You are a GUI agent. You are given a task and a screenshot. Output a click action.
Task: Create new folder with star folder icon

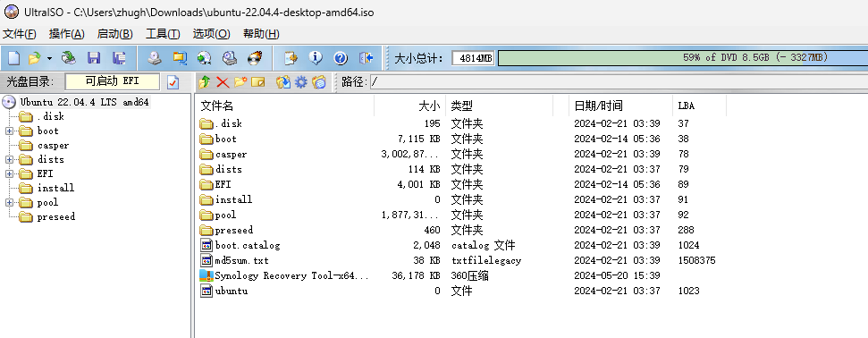(x=240, y=82)
